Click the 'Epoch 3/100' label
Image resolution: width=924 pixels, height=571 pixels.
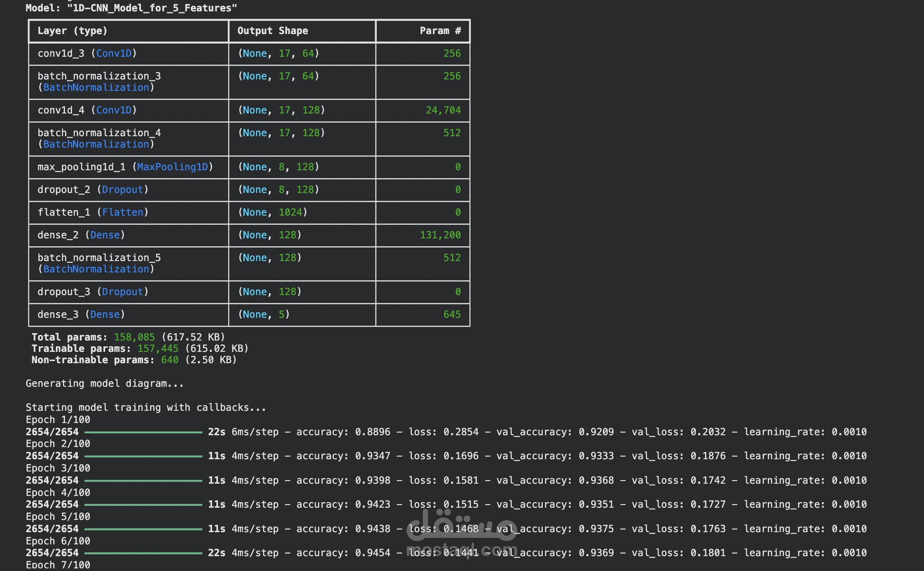pos(58,468)
